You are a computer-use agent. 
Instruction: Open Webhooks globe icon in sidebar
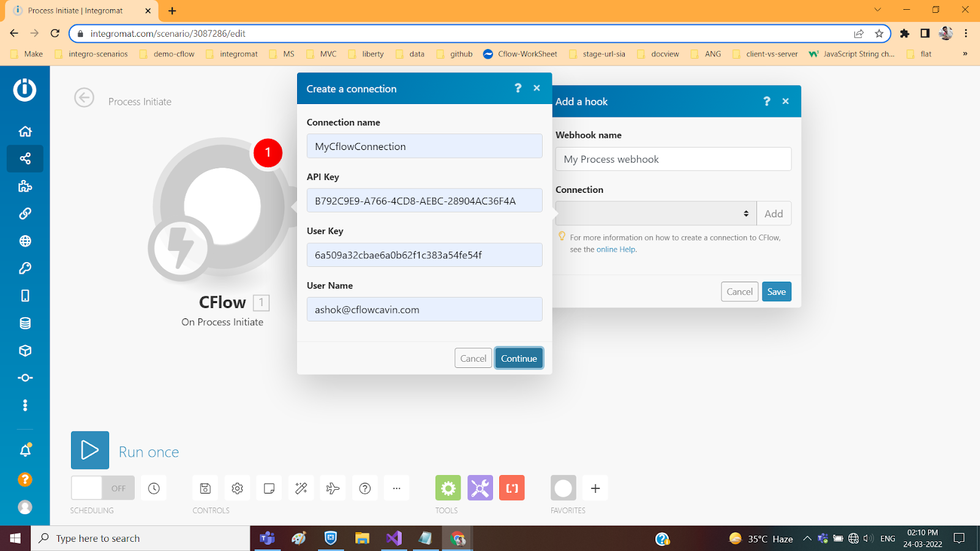(25, 241)
